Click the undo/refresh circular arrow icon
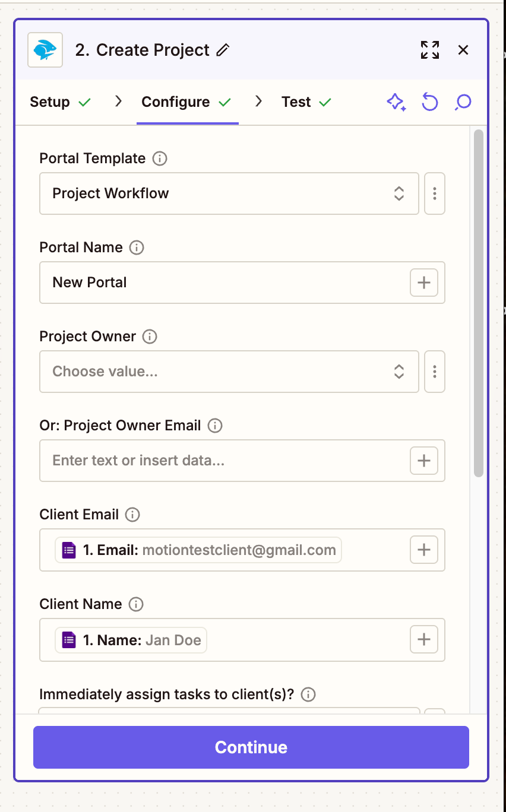 429,102
